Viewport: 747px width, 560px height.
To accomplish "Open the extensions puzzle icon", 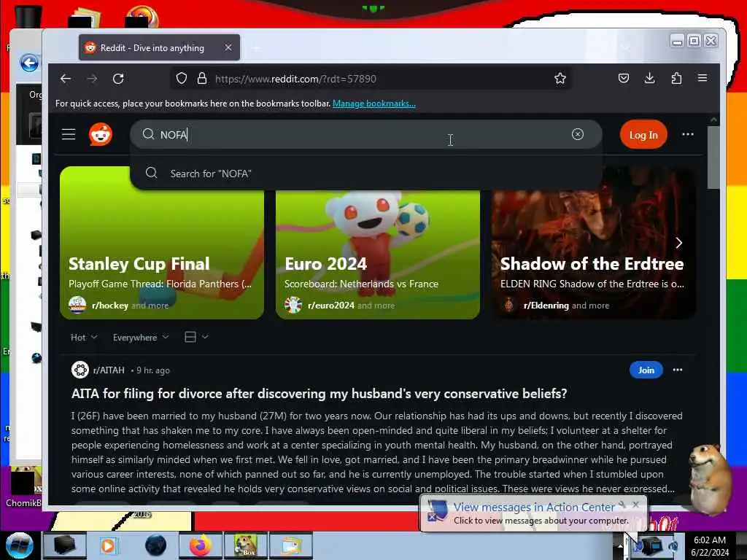I will (x=676, y=78).
